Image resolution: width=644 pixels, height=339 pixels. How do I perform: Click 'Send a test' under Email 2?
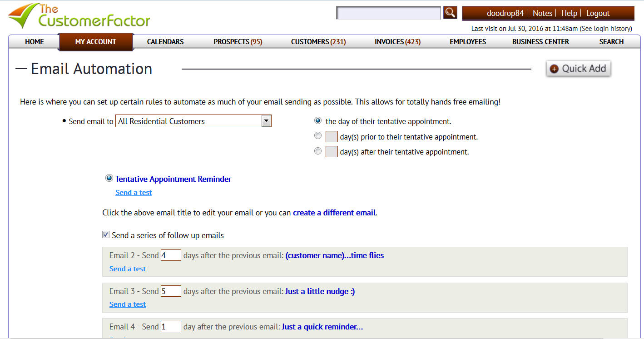point(128,269)
